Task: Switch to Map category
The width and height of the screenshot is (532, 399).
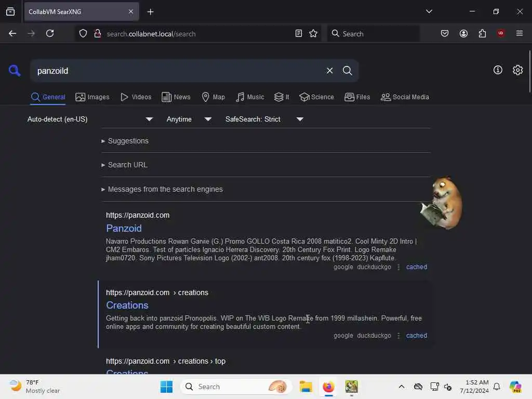Action: tap(213, 97)
